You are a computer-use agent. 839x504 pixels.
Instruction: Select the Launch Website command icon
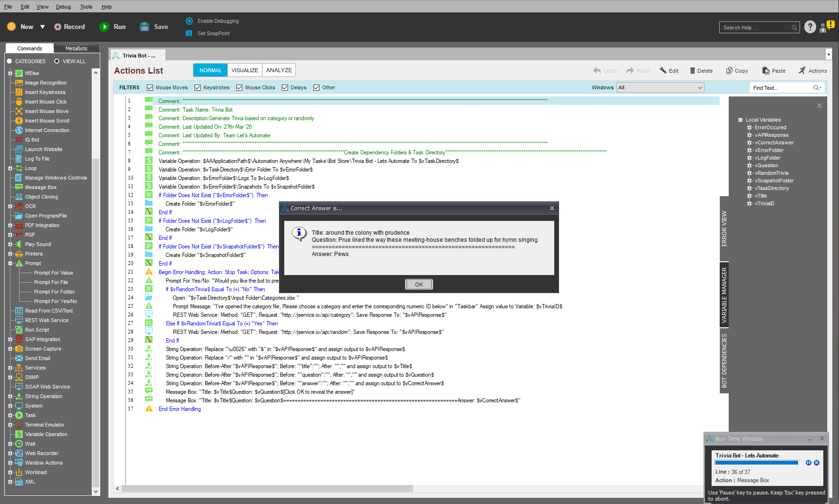[19, 149]
